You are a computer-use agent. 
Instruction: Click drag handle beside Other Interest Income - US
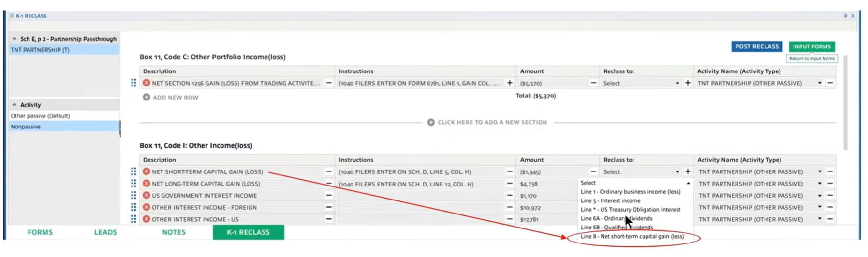coord(133,219)
